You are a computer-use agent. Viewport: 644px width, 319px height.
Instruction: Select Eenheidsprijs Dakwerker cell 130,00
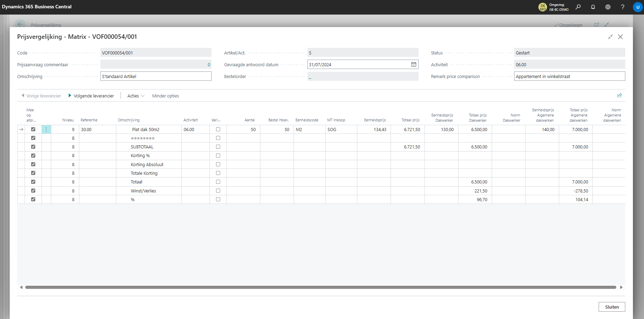click(x=441, y=129)
